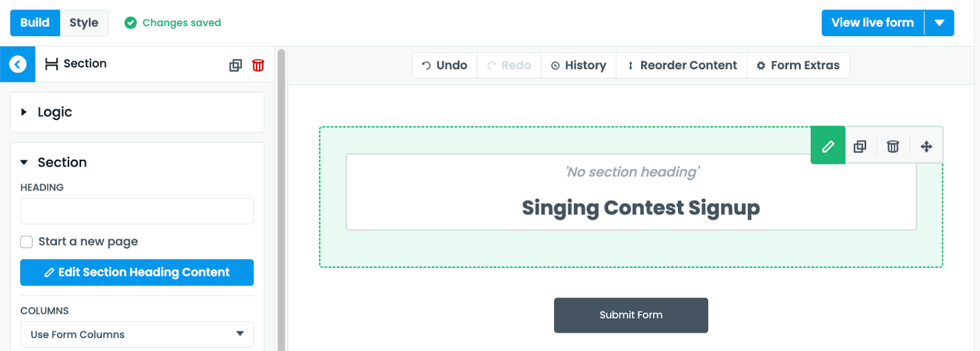Collapse the Section settings panel
This screenshot has width=980, height=351.
click(x=24, y=162)
